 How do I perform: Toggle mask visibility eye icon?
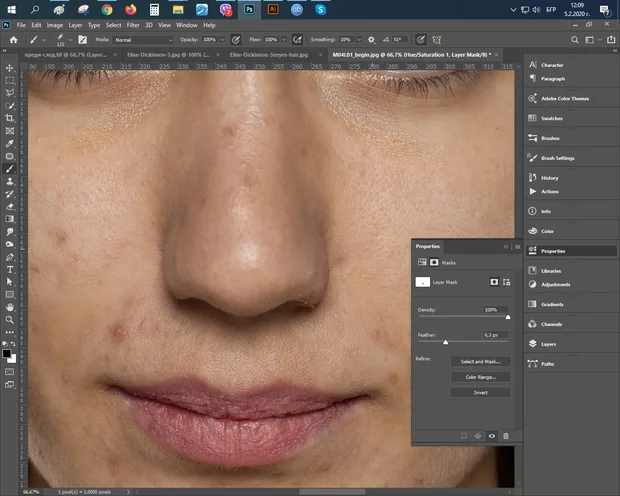pos(492,436)
